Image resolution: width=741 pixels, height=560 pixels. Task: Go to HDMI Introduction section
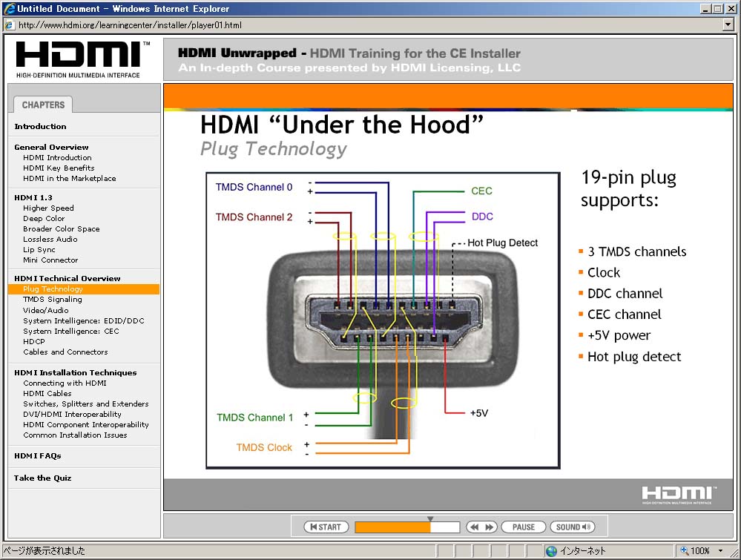click(x=57, y=157)
